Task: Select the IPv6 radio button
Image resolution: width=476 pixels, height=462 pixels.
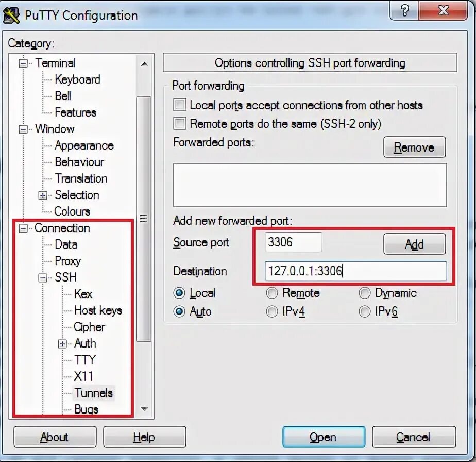Action: click(x=365, y=311)
